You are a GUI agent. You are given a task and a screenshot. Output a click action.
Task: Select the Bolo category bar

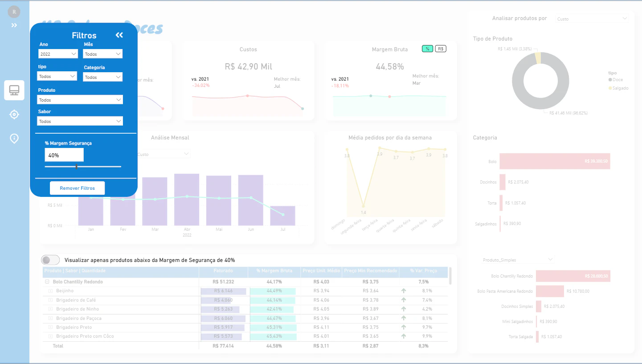click(555, 161)
